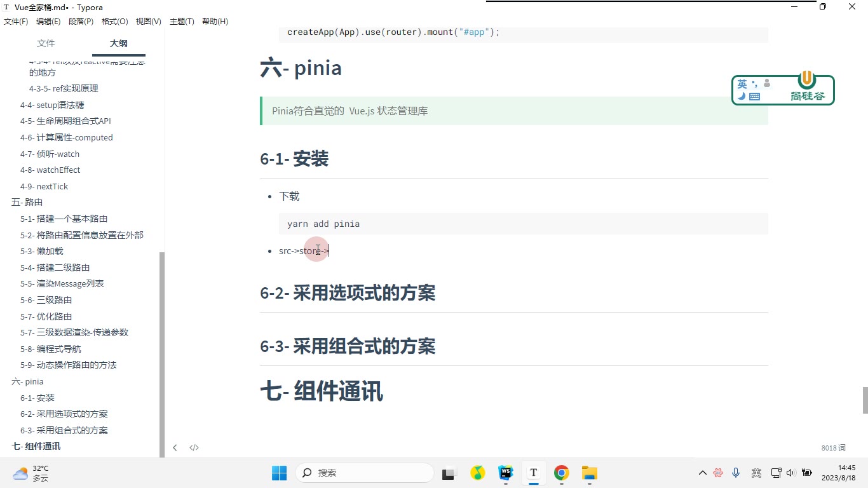
Task: Open the 编辑(E) menu
Action: point(48,22)
